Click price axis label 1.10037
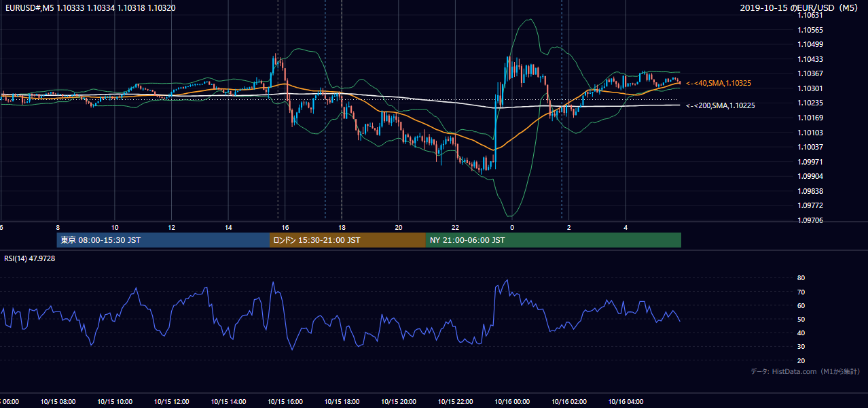Screen dimensions: 868x408 click(810, 147)
